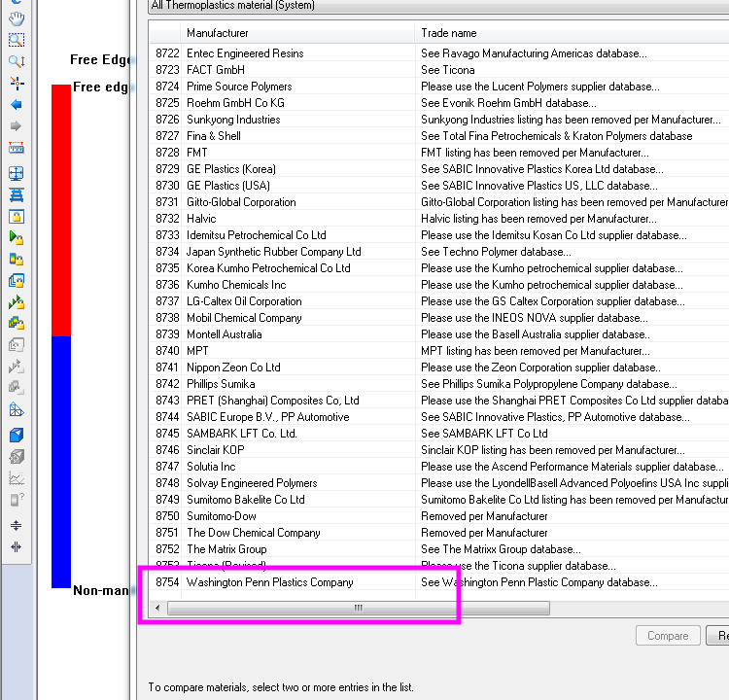This screenshot has width=729, height=700.
Task: Select row 8722 Entec Engineered Resins
Action: click(x=439, y=53)
